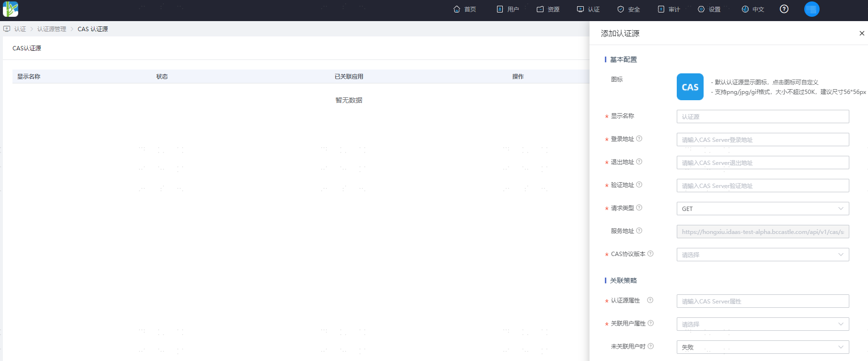The height and width of the screenshot is (361, 868).
Task: Click the 暂无数据 empty table text
Action: point(349,100)
